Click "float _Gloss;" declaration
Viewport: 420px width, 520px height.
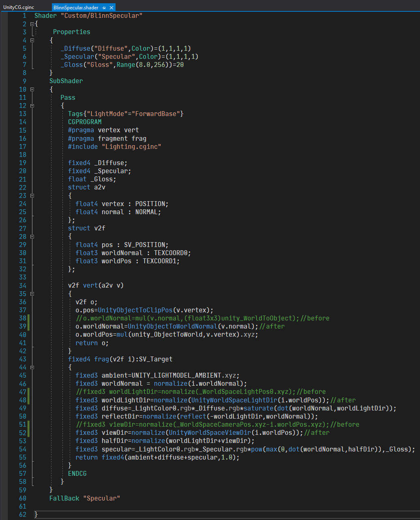(x=92, y=179)
